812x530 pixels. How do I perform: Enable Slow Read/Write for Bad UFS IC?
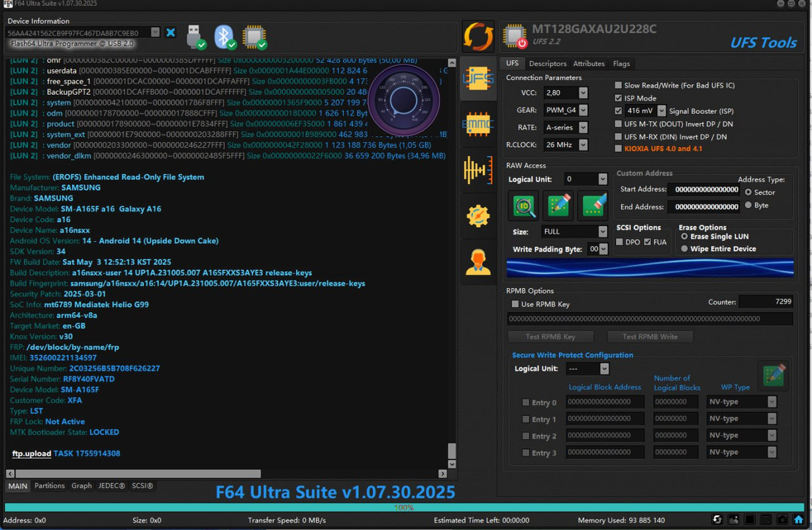click(618, 85)
